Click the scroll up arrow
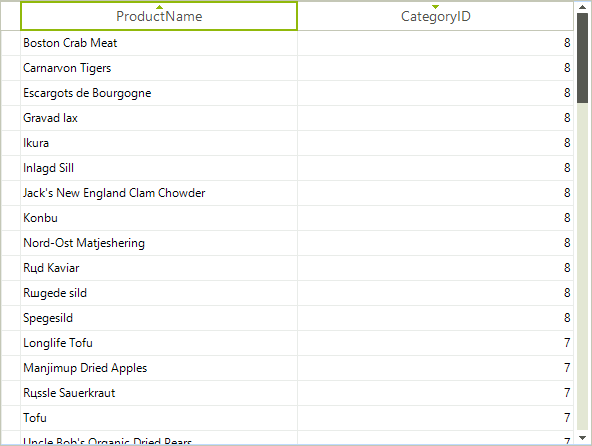The height and width of the screenshot is (446, 592). pyautogui.click(x=582, y=7)
